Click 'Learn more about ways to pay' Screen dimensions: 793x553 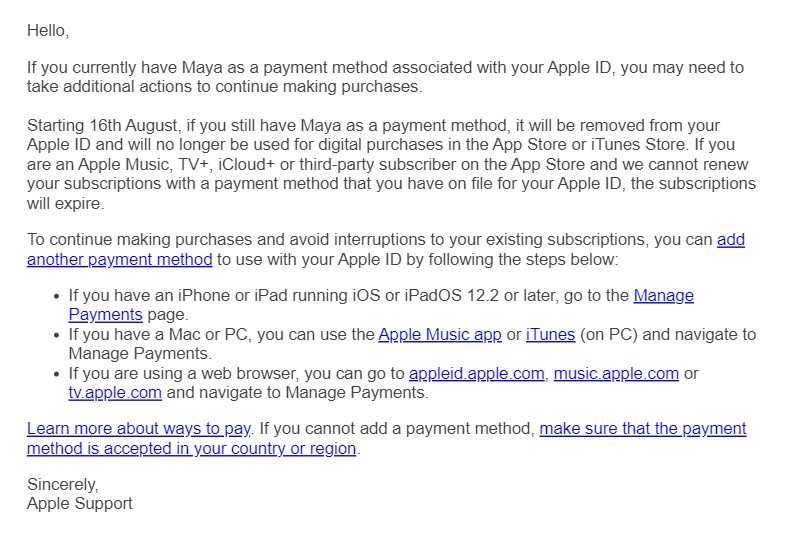[x=139, y=429]
